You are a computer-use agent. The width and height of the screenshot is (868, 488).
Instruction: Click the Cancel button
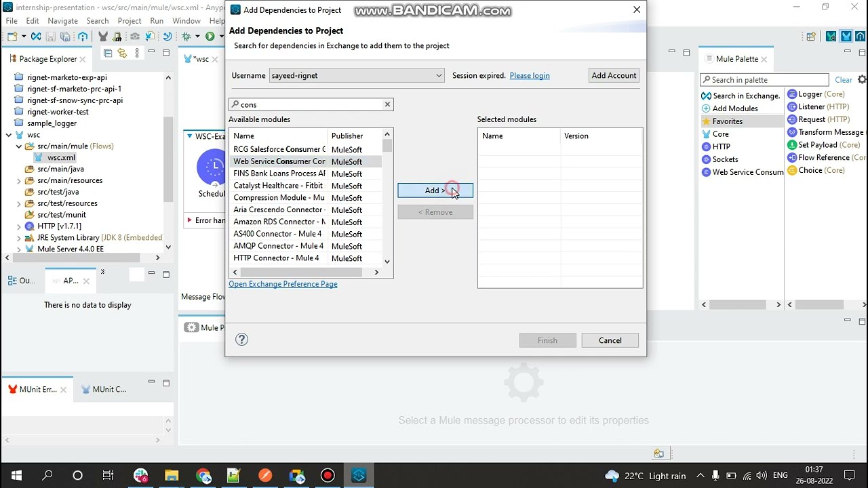[x=610, y=340]
